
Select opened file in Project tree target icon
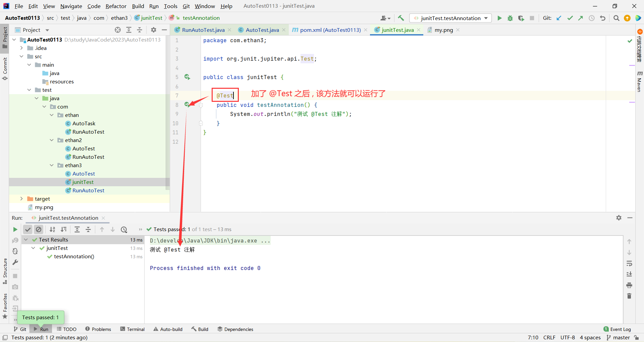click(118, 30)
